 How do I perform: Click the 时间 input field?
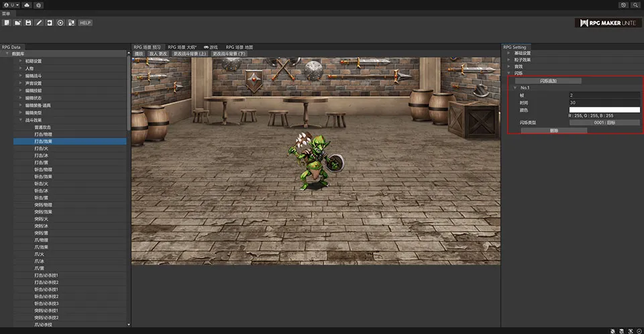click(604, 103)
